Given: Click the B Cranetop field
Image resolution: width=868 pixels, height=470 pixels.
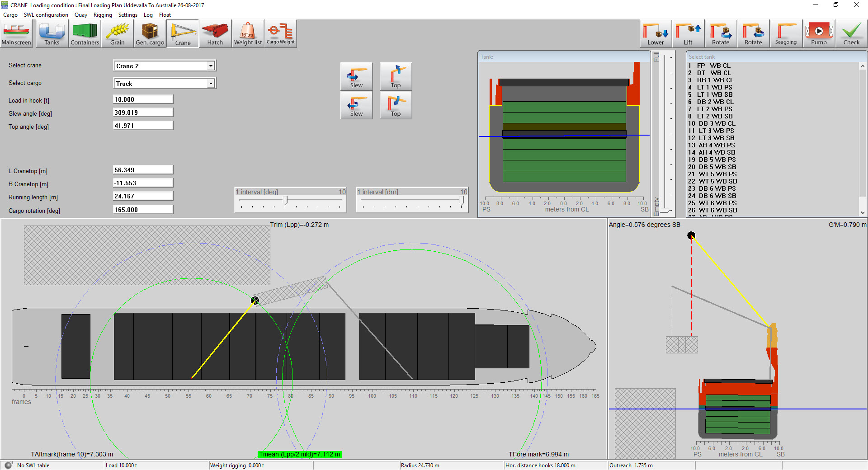Looking at the screenshot, I should [x=143, y=183].
